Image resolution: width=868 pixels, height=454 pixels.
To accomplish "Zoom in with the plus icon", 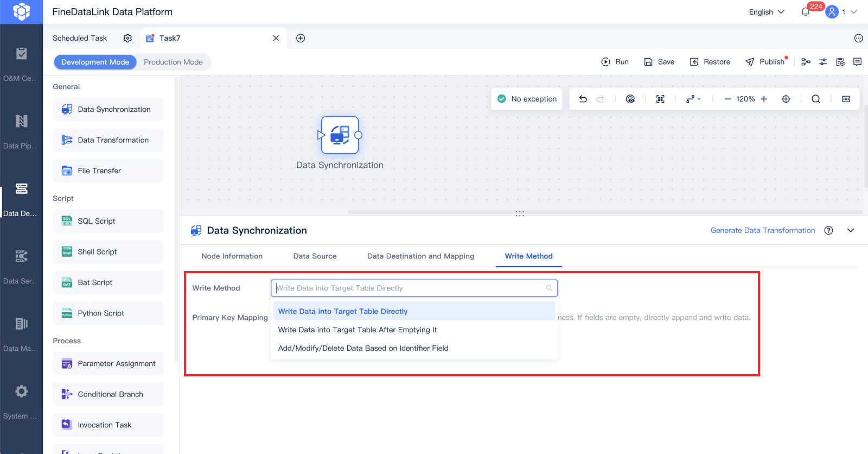I will 764,99.
